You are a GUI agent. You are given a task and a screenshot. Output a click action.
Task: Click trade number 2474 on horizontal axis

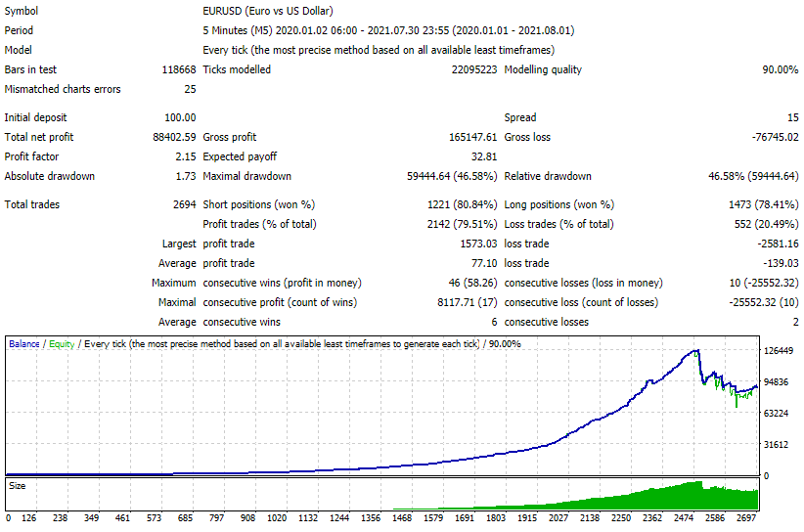[x=684, y=518]
